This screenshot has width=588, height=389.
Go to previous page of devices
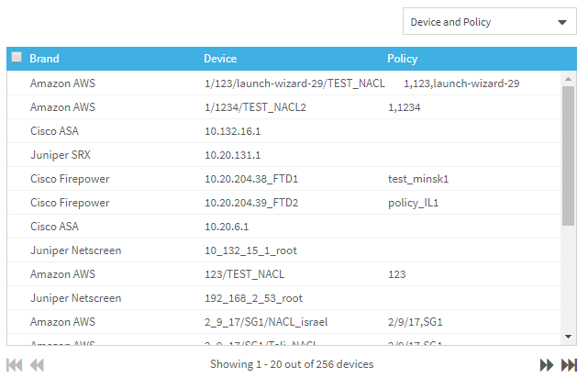coord(37,365)
